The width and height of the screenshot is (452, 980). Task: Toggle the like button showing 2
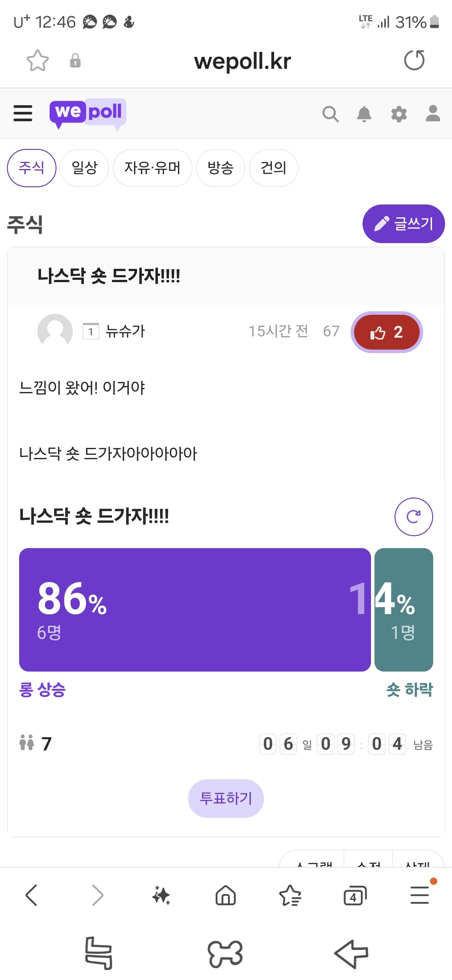pos(386,332)
